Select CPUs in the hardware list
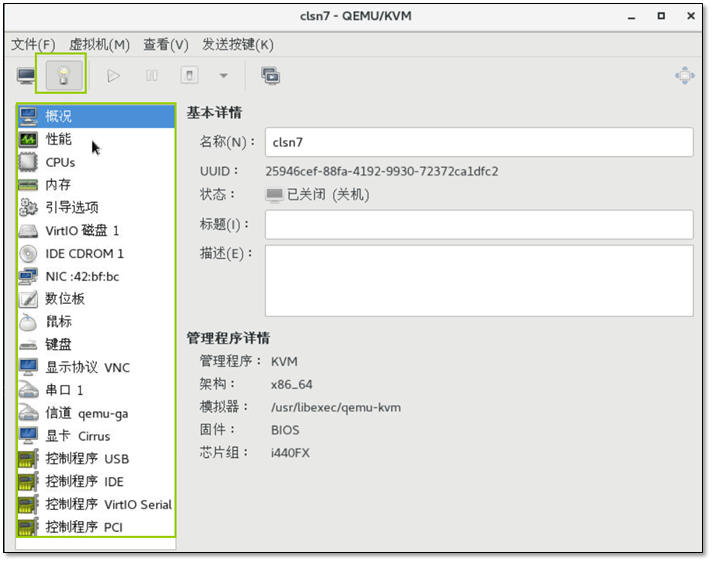The image size is (712, 562). [x=96, y=162]
